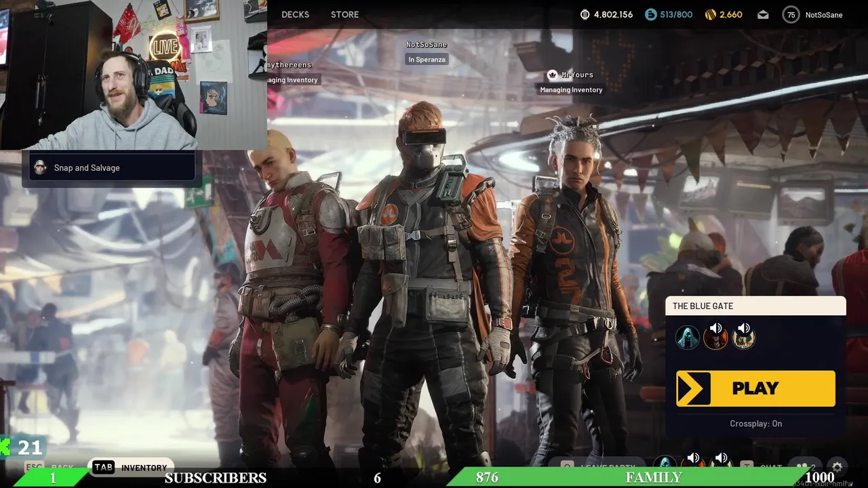Select the avatar icon in Snap and Salvage notification
868x488 pixels.
pyautogui.click(x=40, y=167)
